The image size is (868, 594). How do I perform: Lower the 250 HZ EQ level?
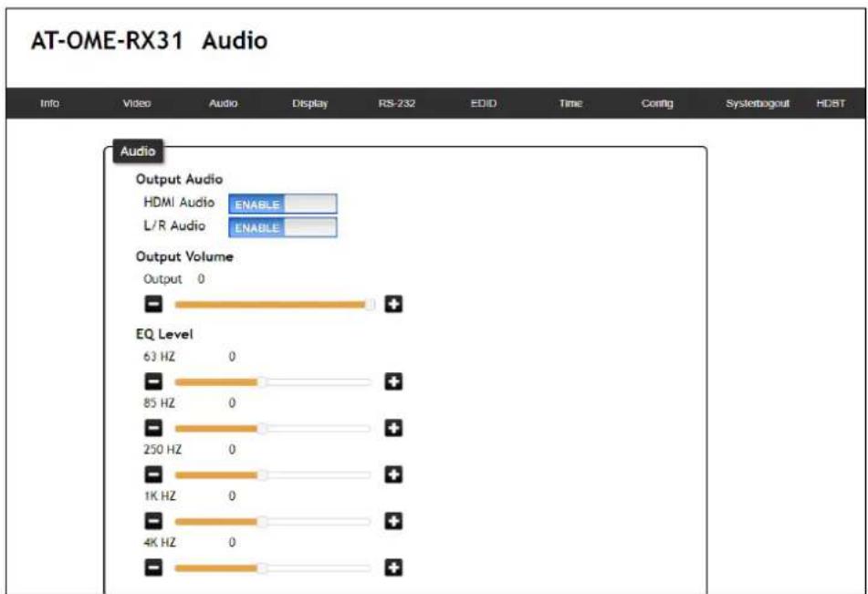point(153,474)
